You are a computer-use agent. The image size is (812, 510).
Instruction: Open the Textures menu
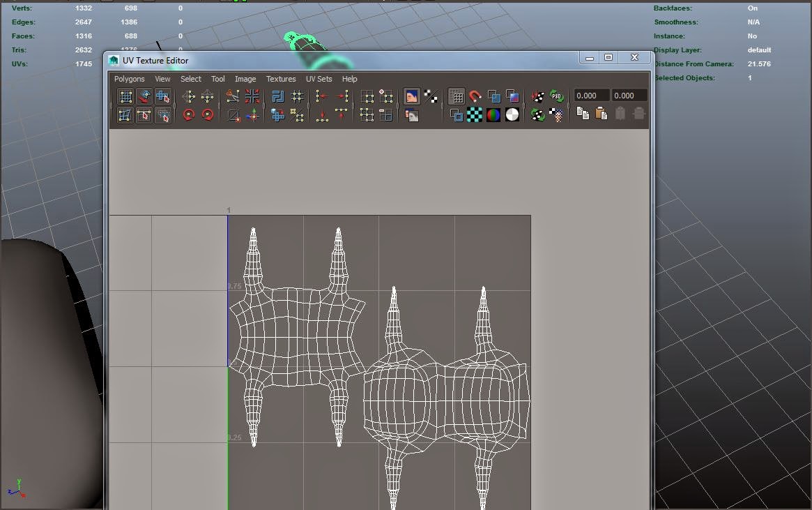point(281,79)
